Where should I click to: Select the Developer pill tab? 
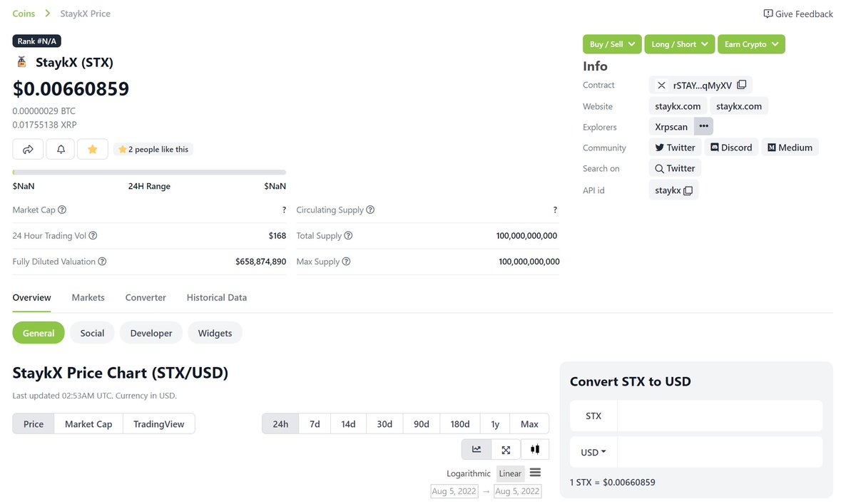(x=151, y=333)
